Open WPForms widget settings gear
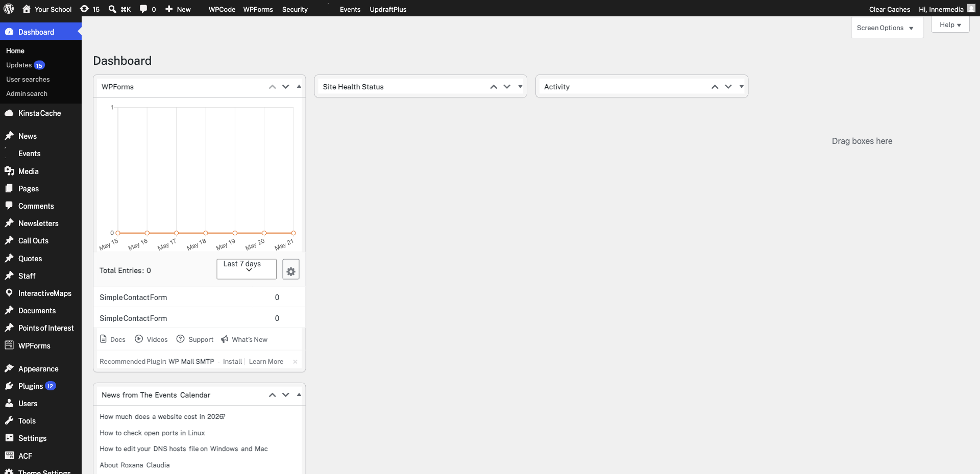Viewport: 980px width, 474px height. [x=291, y=269]
